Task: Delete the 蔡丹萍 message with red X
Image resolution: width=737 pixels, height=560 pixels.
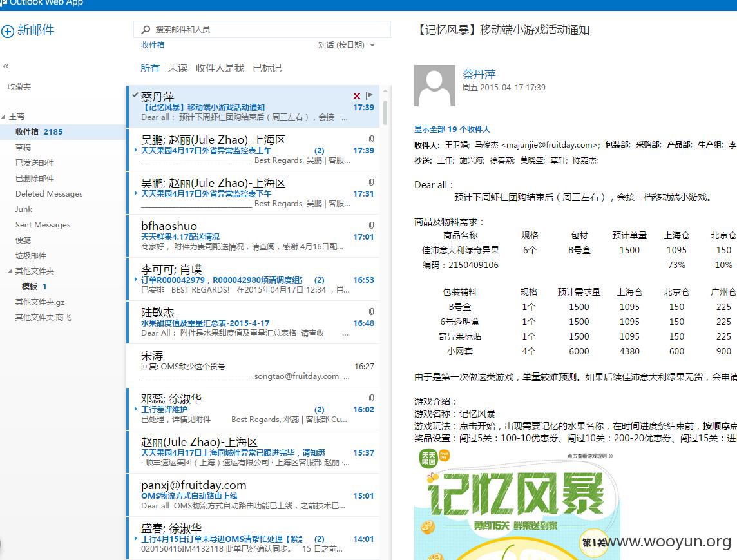Action: pyautogui.click(x=357, y=96)
